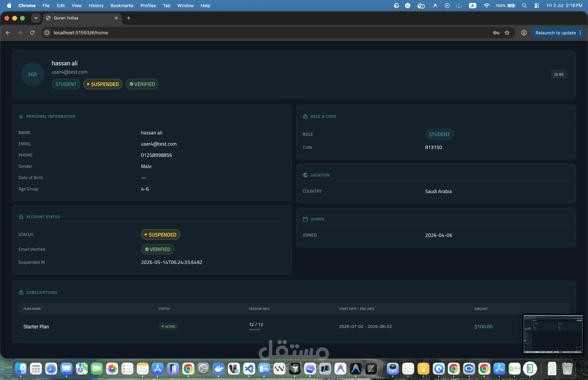Open the Chrome app menu
588x380 pixels.
click(x=27, y=5)
